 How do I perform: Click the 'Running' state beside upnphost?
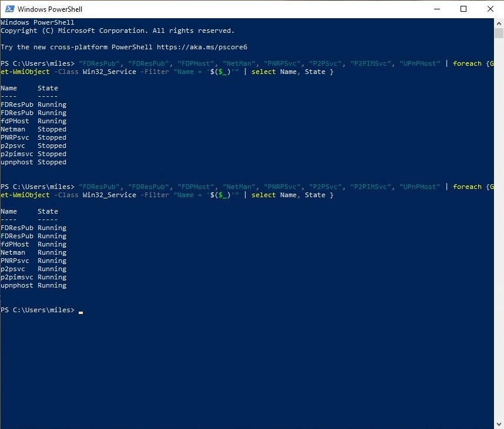point(52,285)
